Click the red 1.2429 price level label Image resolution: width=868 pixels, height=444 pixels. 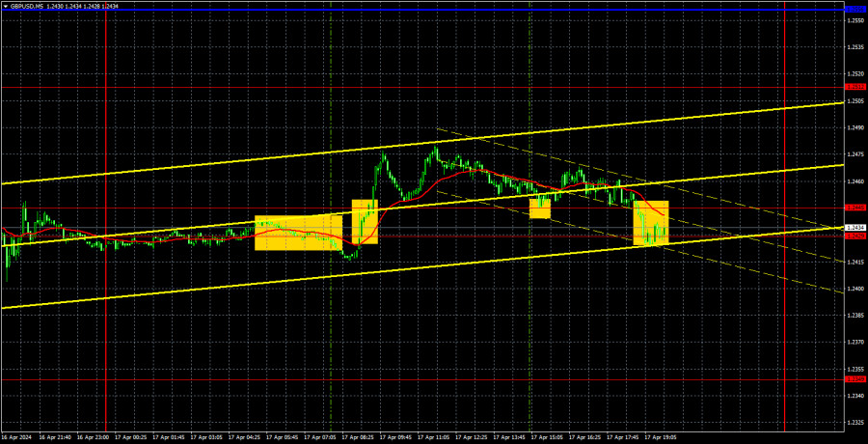(855, 236)
